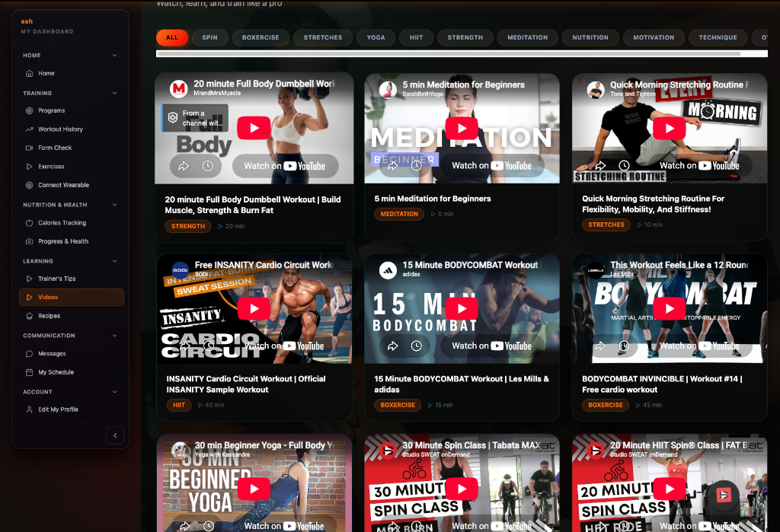The width and height of the screenshot is (780, 532).
Task: Open Form Check page
Action: (x=71, y=148)
